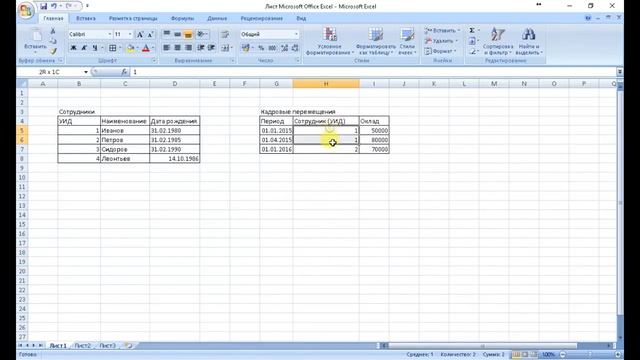Expand the Name Box dropdown
The height and width of the screenshot is (360, 640).
point(86,72)
